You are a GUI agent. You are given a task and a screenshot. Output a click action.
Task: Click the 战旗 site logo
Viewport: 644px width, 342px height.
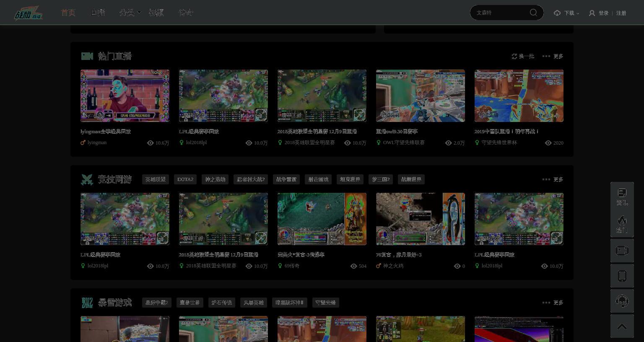pos(29,13)
